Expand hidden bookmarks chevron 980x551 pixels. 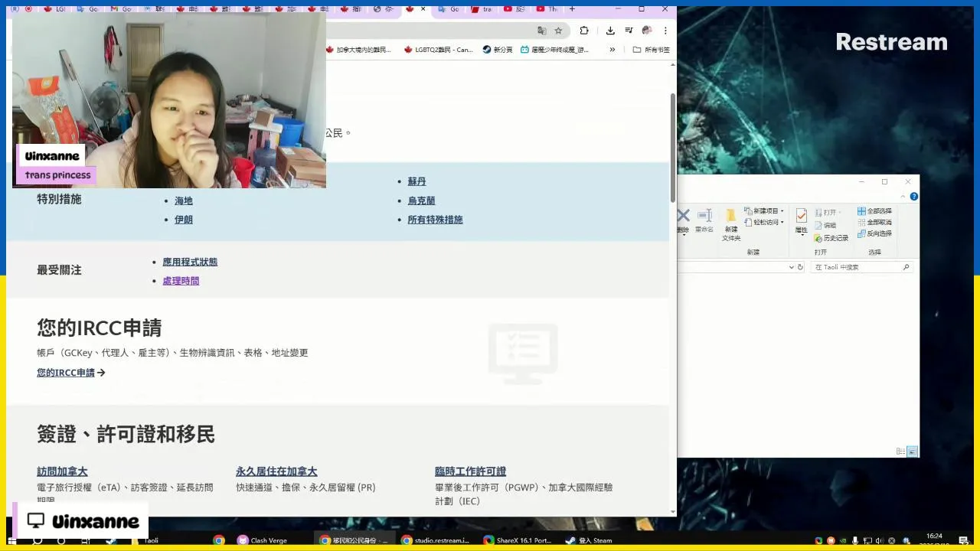click(x=612, y=50)
